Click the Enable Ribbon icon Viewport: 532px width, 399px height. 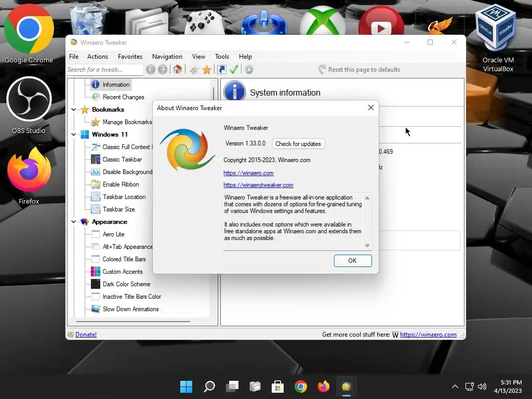pos(96,184)
